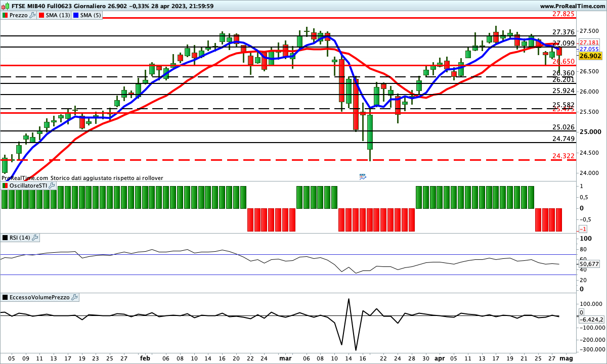The width and height of the screenshot is (607, 364).
Task: Click the red 27.181 SMA value tag
Action: pyautogui.click(x=589, y=42)
